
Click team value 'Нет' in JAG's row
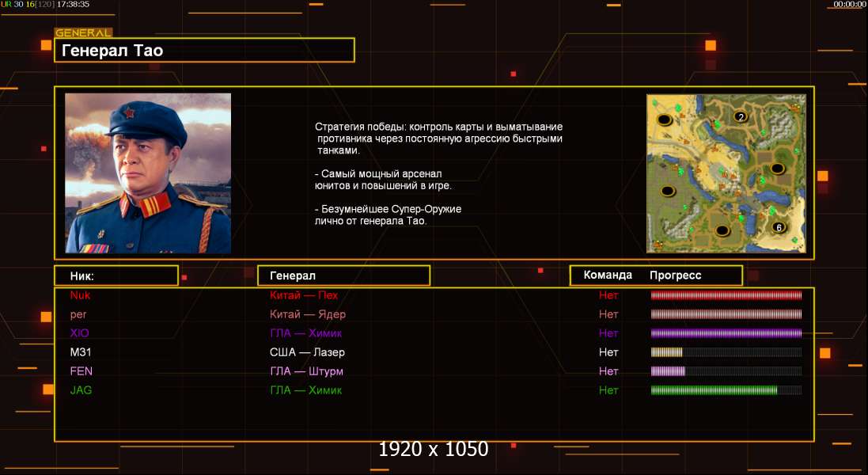tap(608, 389)
